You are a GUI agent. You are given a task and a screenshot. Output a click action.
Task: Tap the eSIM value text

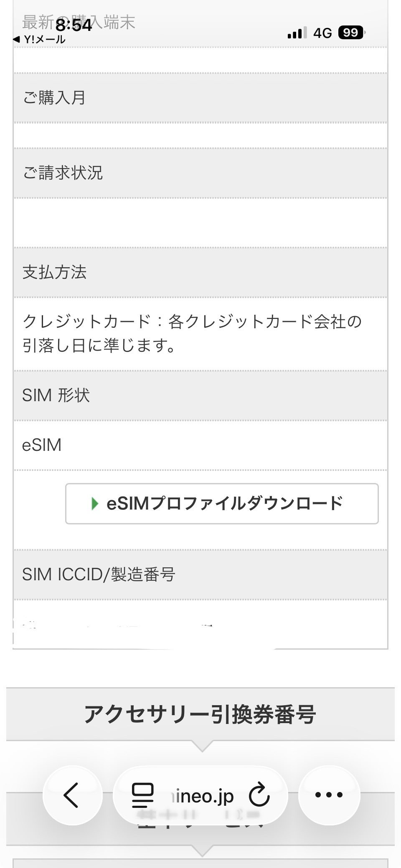pos(42,445)
